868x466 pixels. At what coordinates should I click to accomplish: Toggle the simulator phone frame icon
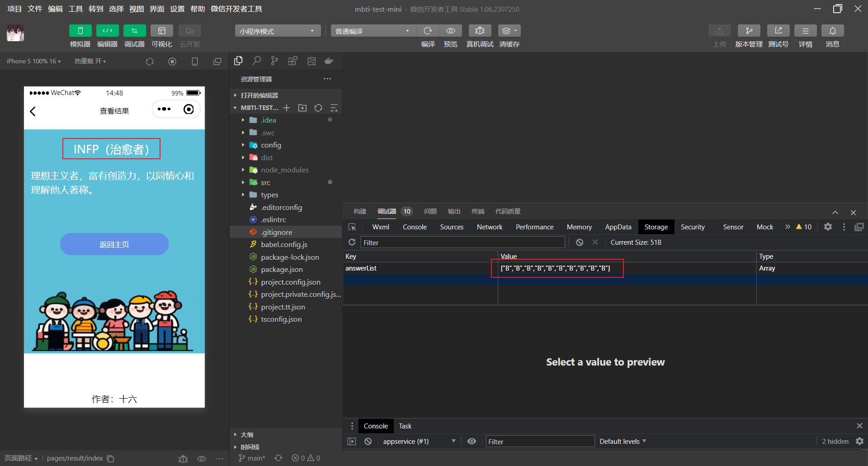[195, 62]
